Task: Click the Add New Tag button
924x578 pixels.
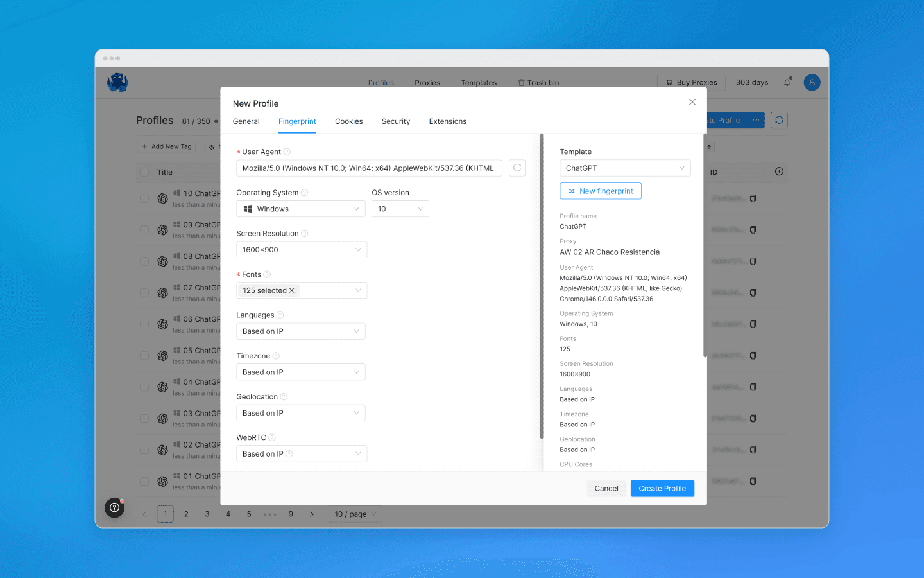Action: [167, 146]
